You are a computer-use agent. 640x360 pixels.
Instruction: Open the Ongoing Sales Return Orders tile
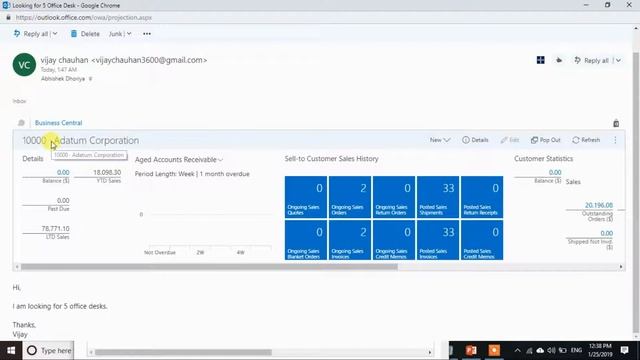394,197
